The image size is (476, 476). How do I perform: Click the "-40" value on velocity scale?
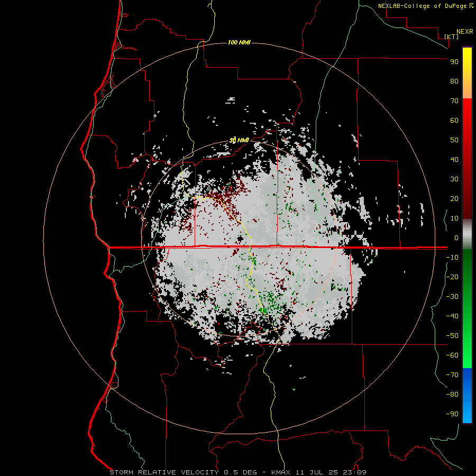(452, 316)
